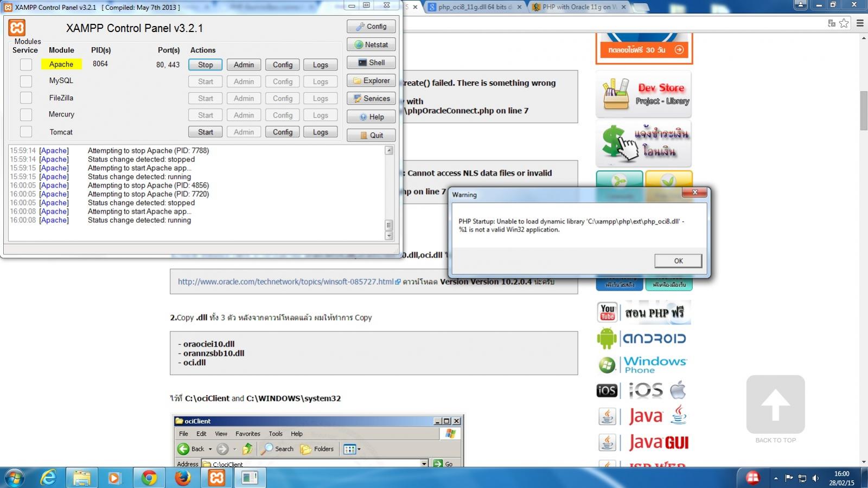Image resolution: width=868 pixels, height=488 pixels.
Task: Close the PHP with Oracle 11g tab
Action: 623,7
